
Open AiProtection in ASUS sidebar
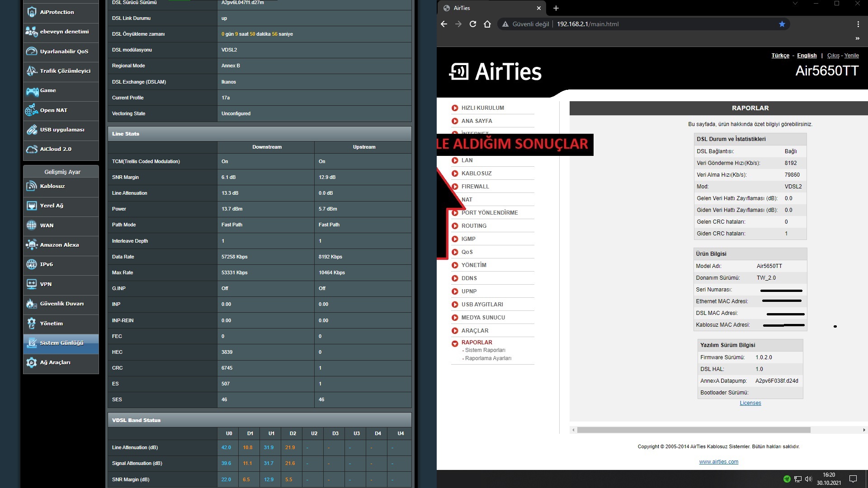tap(61, 12)
